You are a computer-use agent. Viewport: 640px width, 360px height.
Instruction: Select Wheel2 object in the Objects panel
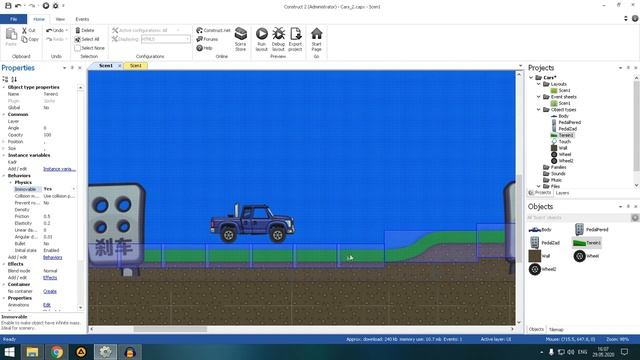click(542, 269)
